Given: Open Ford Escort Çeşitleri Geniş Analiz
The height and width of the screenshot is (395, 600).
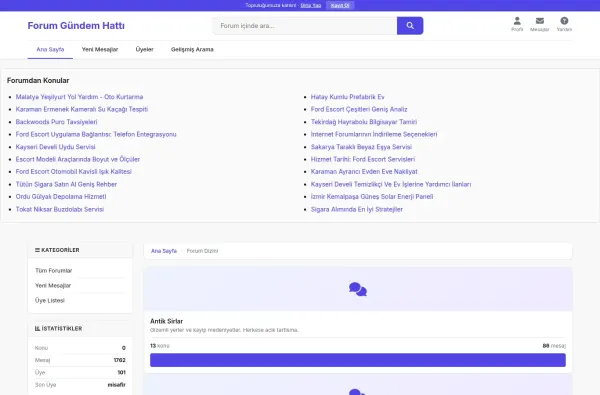Looking at the screenshot, I should pos(359,109).
